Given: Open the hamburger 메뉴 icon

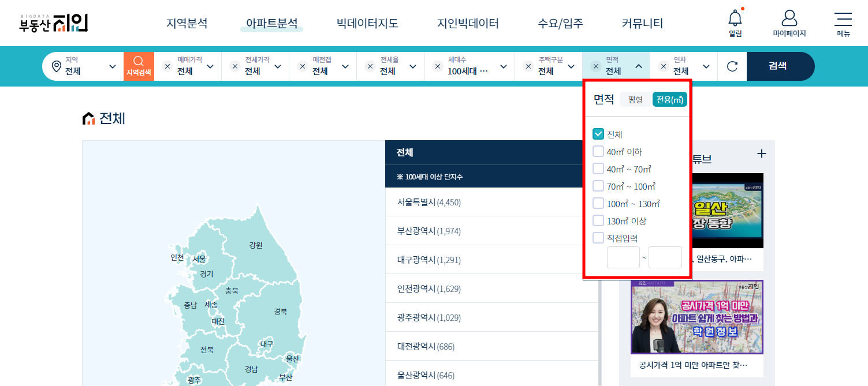Looking at the screenshot, I should (843, 19).
